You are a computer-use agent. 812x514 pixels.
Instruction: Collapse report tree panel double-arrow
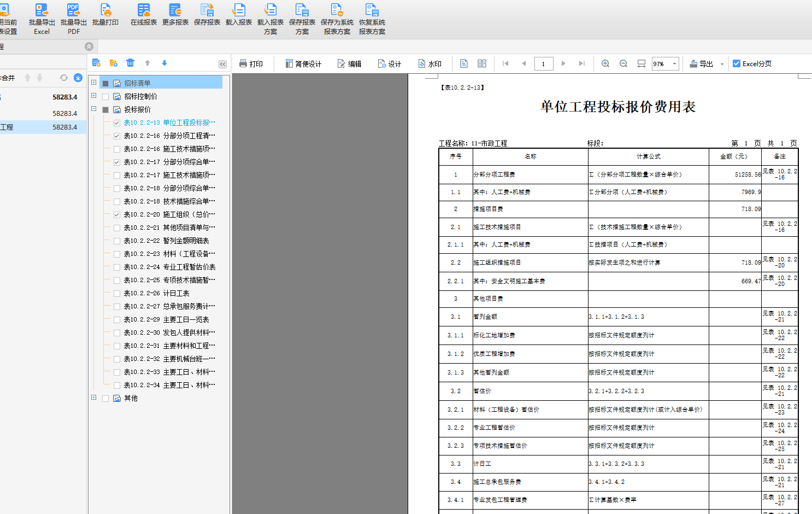pyautogui.click(x=222, y=64)
